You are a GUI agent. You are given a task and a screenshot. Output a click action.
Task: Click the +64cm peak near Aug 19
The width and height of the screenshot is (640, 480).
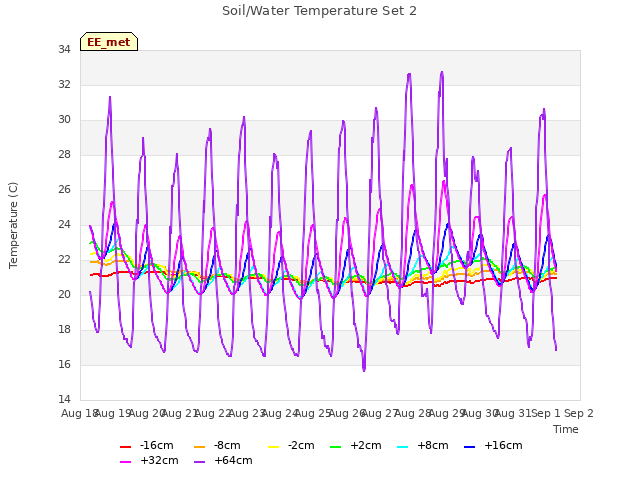click(110, 97)
